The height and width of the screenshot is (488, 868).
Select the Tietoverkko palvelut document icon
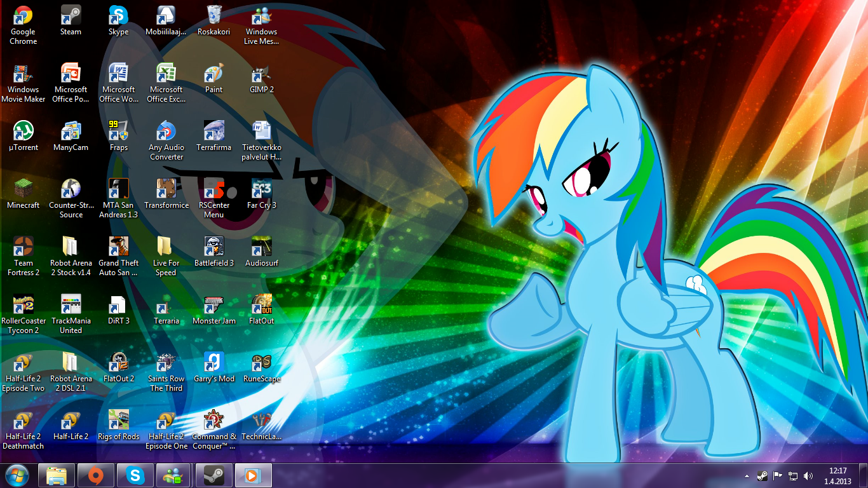point(261,141)
